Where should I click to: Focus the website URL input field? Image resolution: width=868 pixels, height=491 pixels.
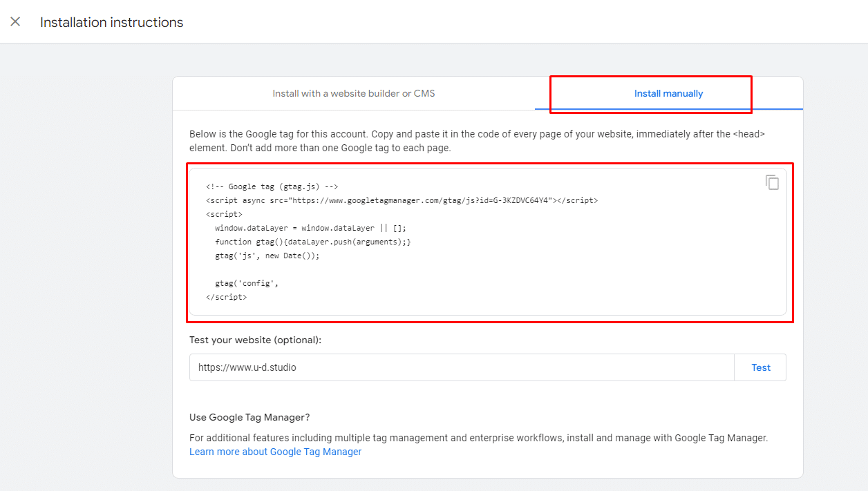(x=462, y=367)
